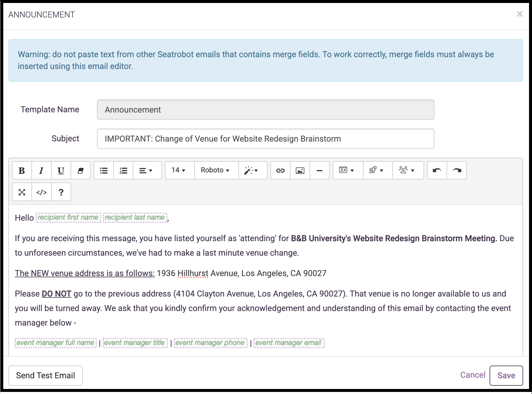Select the event manager title field

135,343
